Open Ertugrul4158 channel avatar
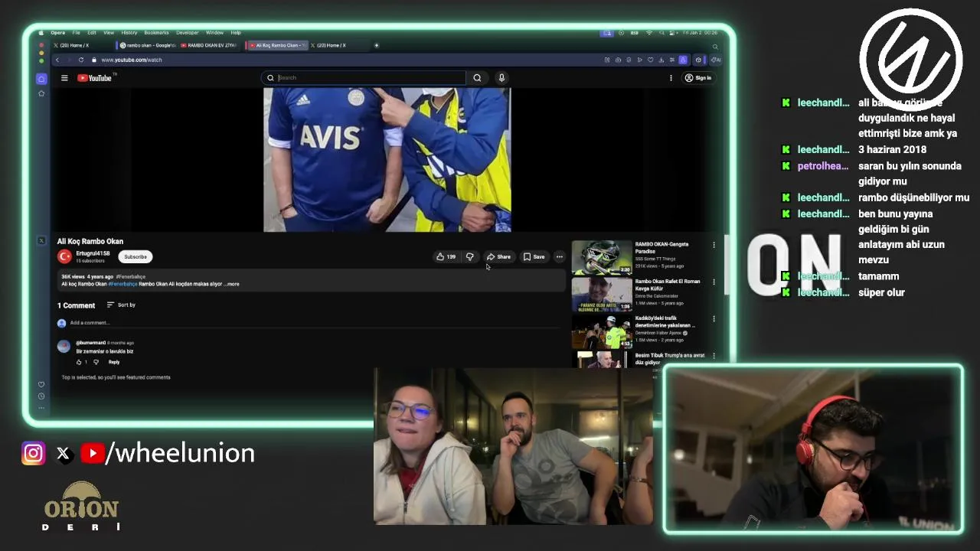Screen dimensions: 980x551 64,257
